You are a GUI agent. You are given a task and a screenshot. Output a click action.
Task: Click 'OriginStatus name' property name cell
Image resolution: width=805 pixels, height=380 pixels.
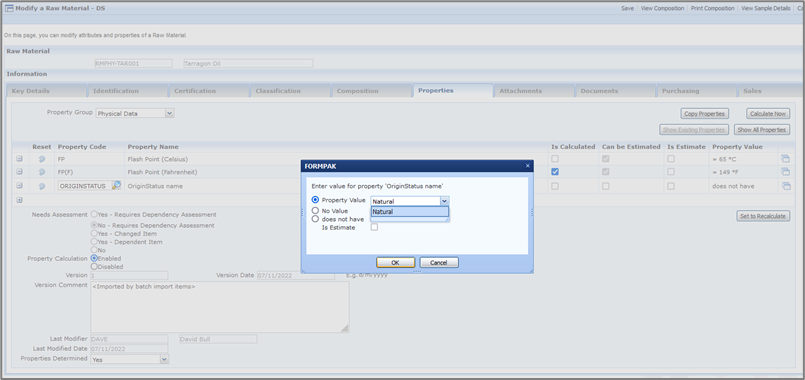click(x=155, y=186)
